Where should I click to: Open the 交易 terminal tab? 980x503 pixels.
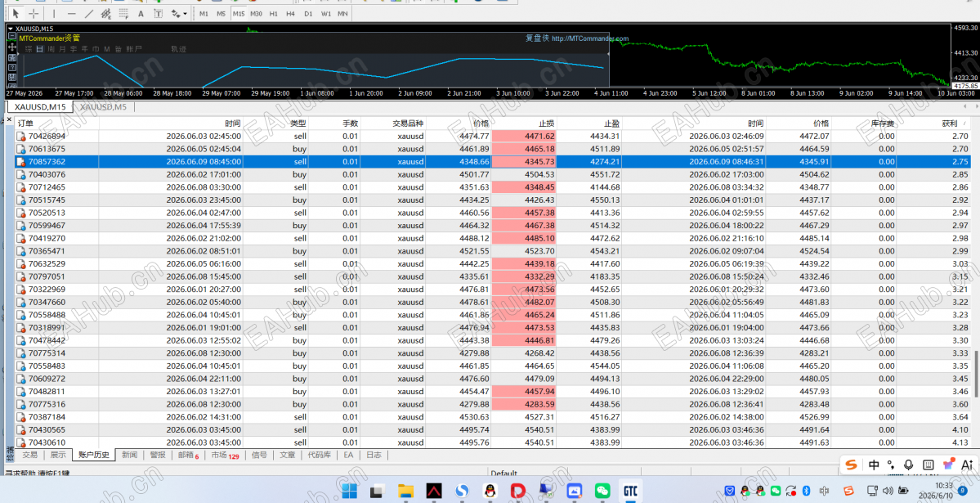click(30, 455)
